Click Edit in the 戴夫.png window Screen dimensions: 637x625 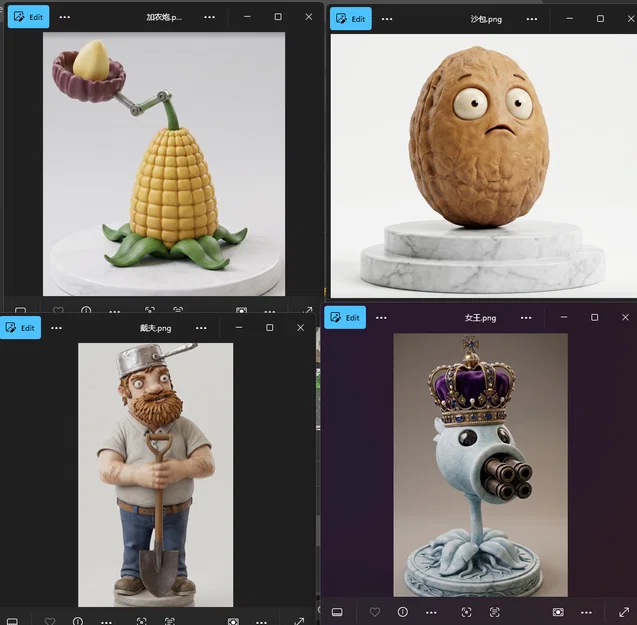click(20, 328)
